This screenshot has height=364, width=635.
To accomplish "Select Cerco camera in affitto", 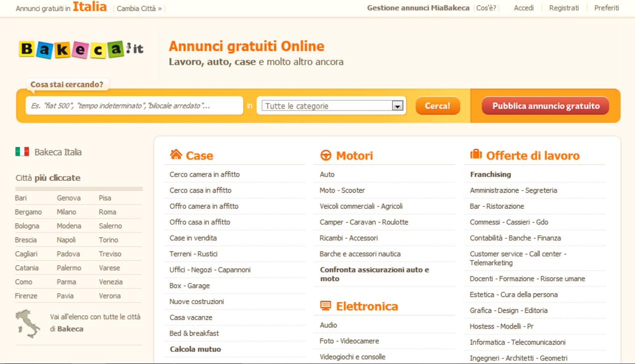I will pos(205,175).
